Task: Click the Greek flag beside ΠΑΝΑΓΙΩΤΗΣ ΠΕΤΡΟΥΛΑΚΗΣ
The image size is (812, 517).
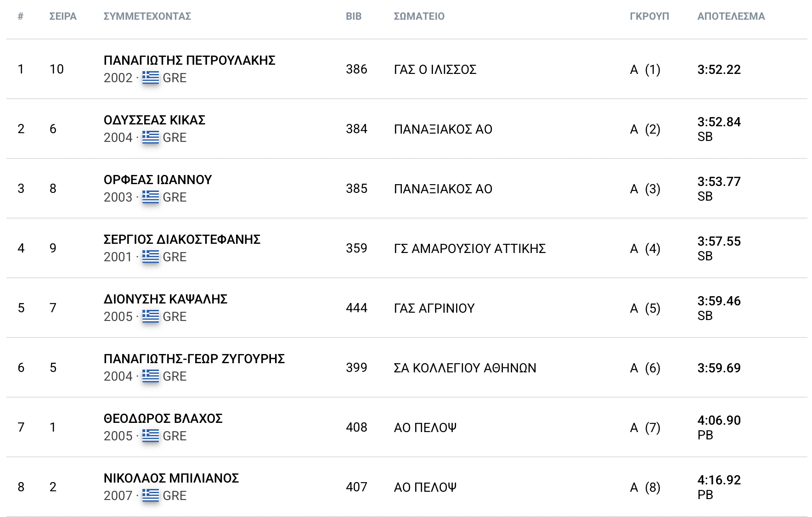Action: pos(150,78)
